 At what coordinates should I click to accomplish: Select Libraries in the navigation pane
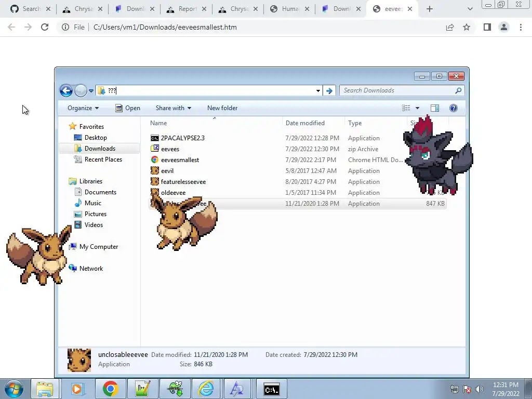(x=90, y=181)
